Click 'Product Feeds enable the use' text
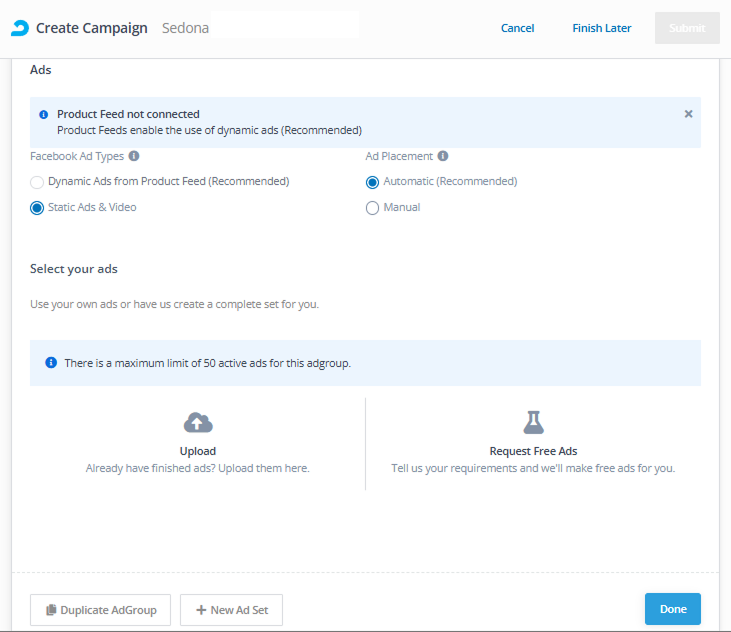The image size is (731, 632). point(209,130)
